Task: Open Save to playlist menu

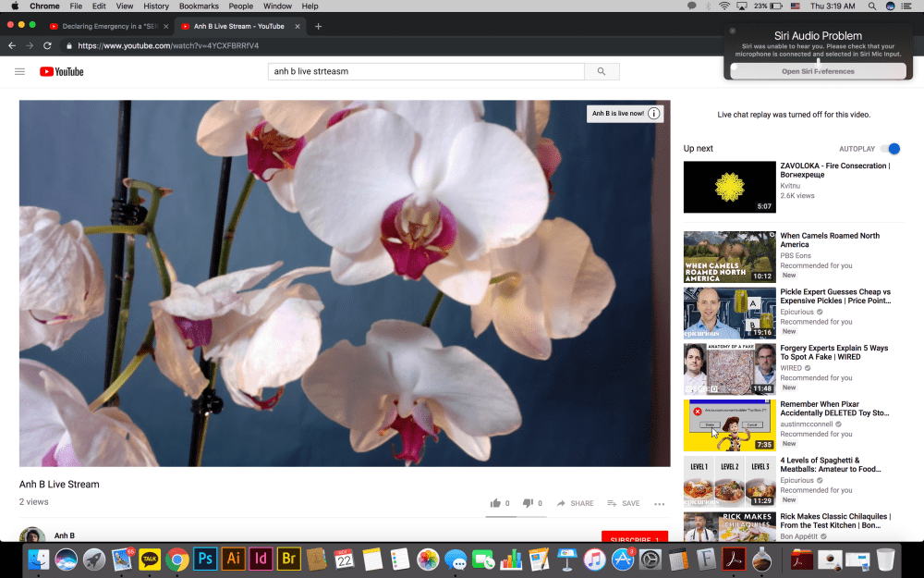Action: 623,503
